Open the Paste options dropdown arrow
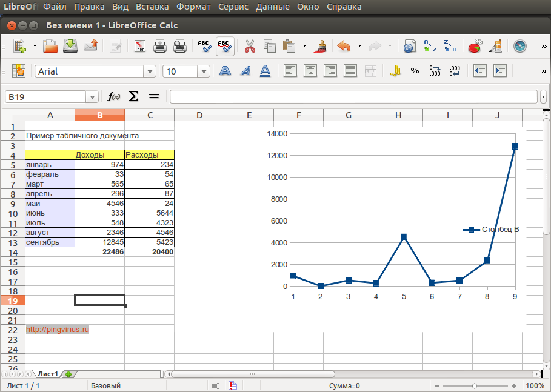This screenshot has height=392, width=551. point(304,46)
